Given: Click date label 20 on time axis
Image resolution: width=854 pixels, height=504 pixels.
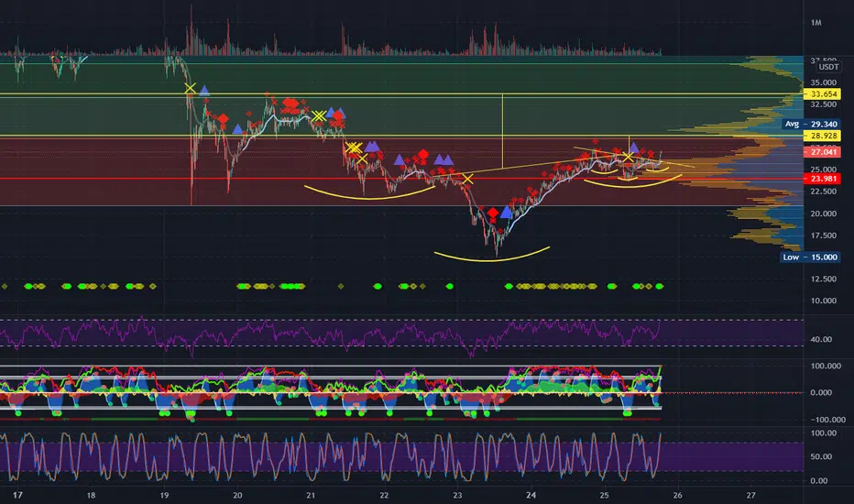Looking at the screenshot, I should pyautogui.click(x=237, y=495).
